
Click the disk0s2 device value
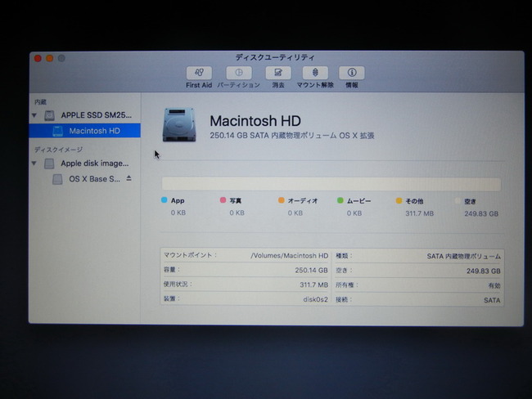[x=316, y=299]
